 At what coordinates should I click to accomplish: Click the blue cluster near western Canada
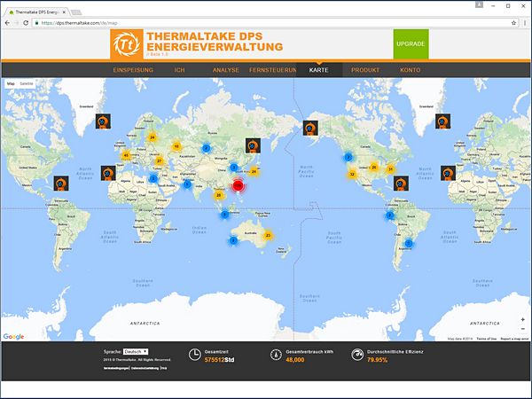click(x=348, y=157)
